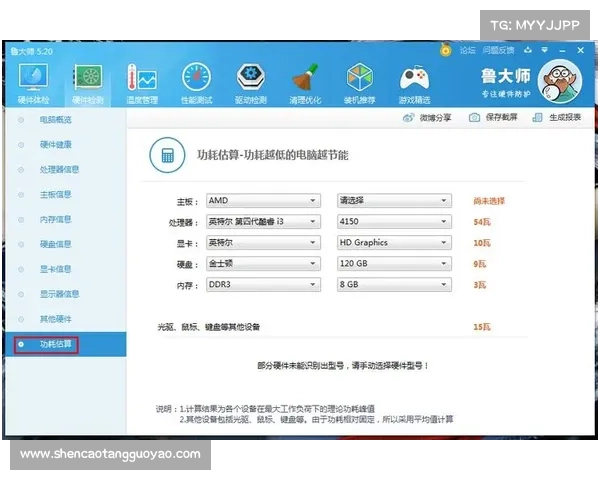Click the skin/upload icon next to 问题反馈
The width and height of the screenshot is (600, 480).
[528, 50]
